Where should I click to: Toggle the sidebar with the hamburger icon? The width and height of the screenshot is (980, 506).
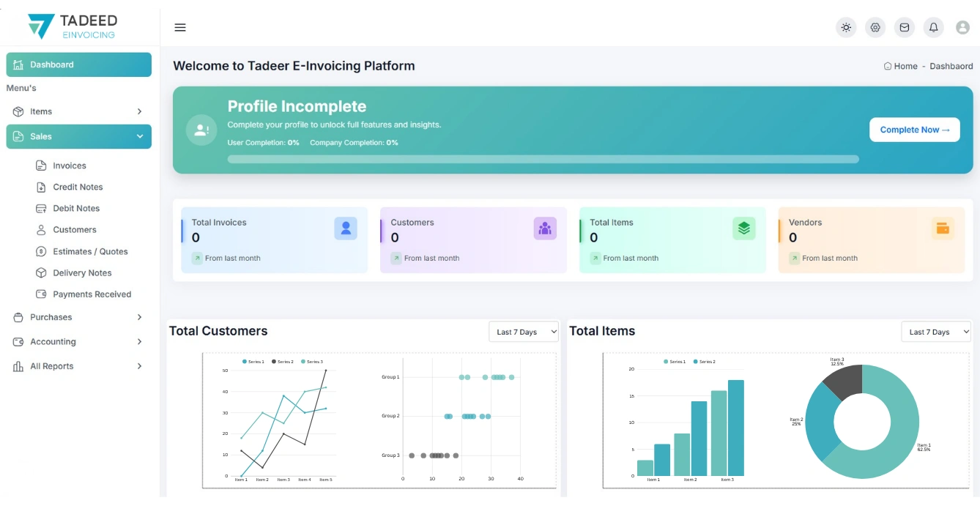180,27
